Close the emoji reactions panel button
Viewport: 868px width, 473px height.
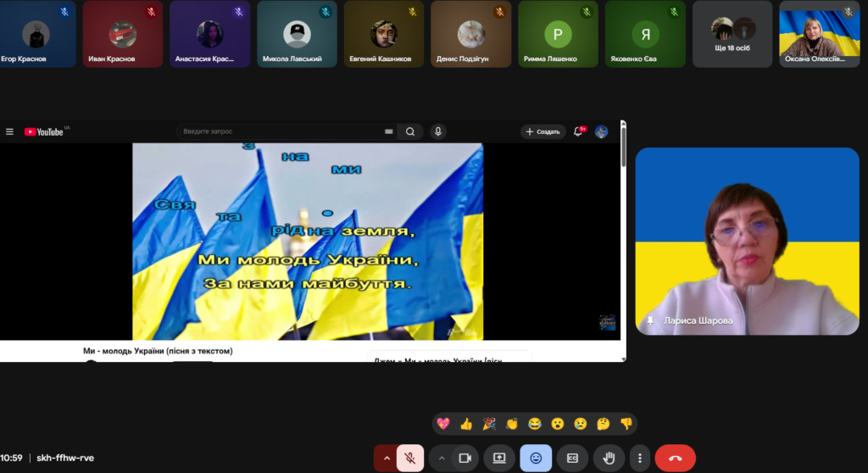(536, 458)
